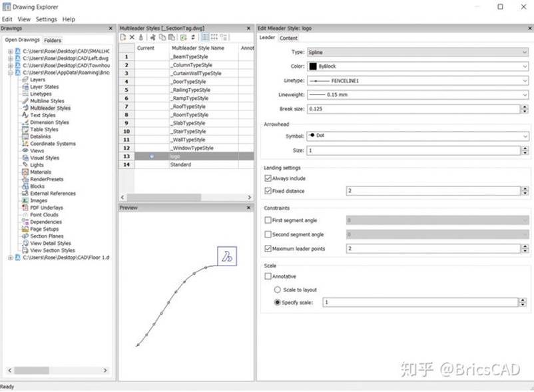The height and width of the screenshot is (392, 534).
Task: Click the black ByBlock color swatch
Action: [313, 67]
